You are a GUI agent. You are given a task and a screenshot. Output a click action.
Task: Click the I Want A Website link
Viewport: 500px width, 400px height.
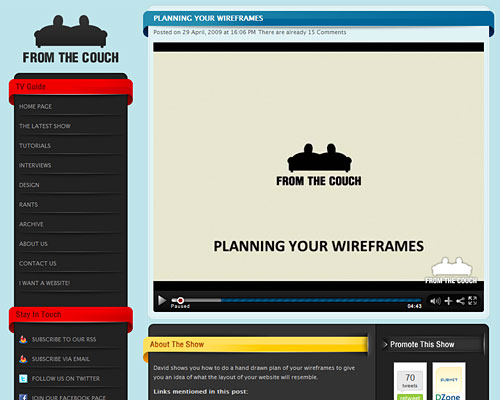44,283
